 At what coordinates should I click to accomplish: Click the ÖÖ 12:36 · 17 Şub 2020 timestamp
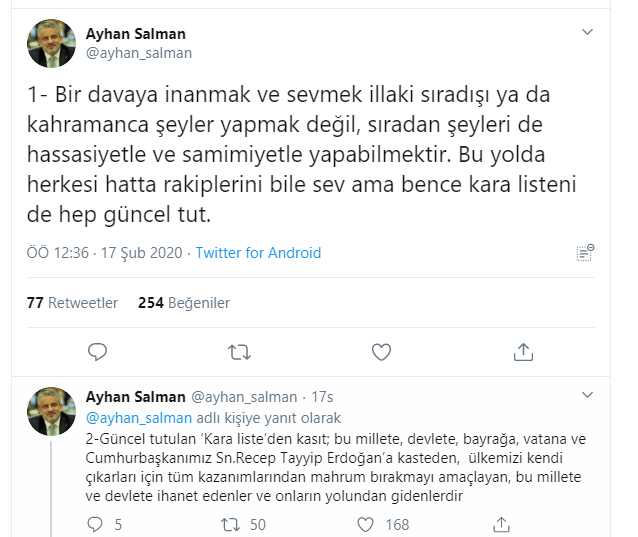click(x=104, y=253)
